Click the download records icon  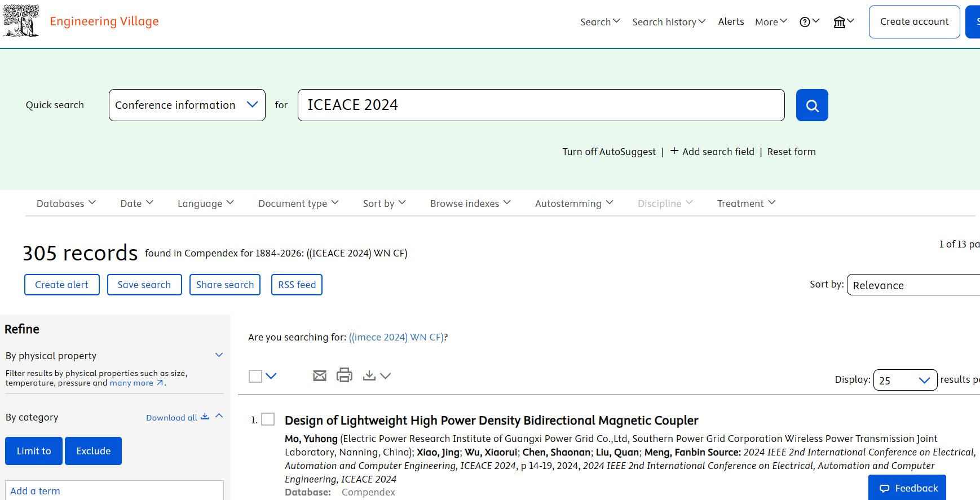pyautogui.click(x=369, y=375)
